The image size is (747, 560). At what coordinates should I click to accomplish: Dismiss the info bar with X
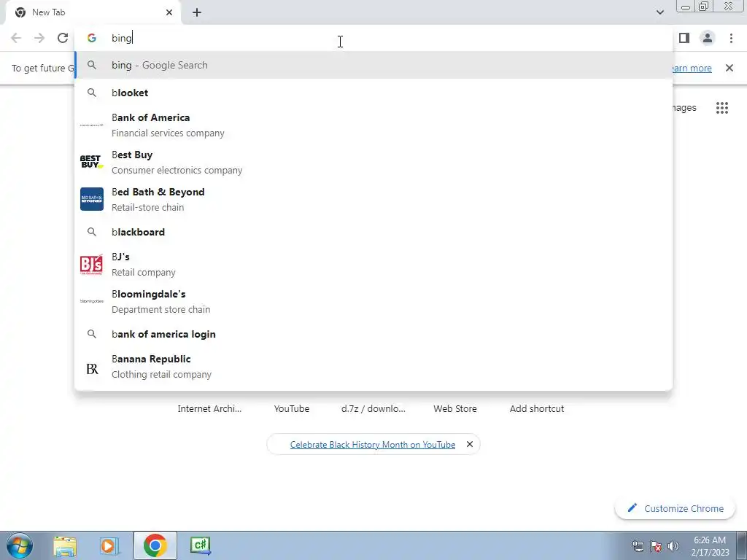click(x=729, y=68)
